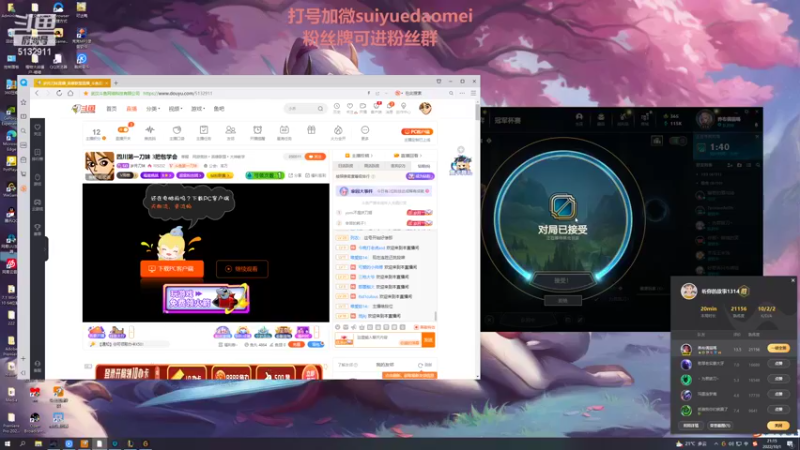Image resolution: width=800 pixels, height=450 pixels.
Task: Click the browser back arrow
Action: pyautogui.click(x=37, y=93)
